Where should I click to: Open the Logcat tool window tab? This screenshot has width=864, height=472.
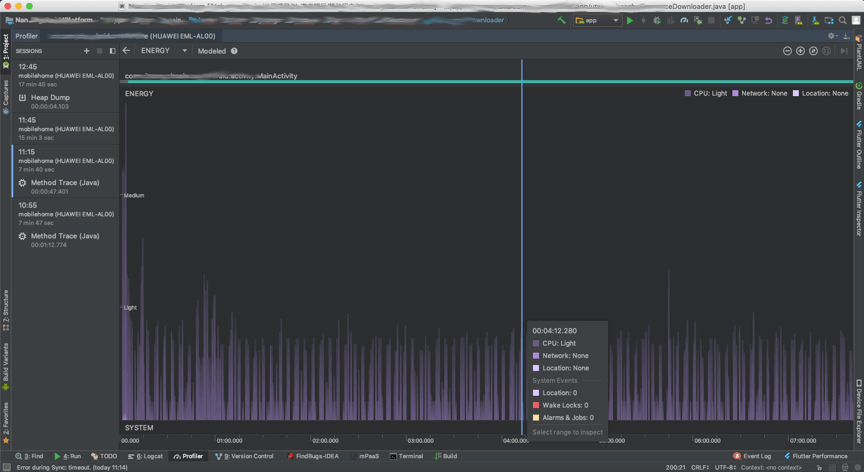coord(146,456)
